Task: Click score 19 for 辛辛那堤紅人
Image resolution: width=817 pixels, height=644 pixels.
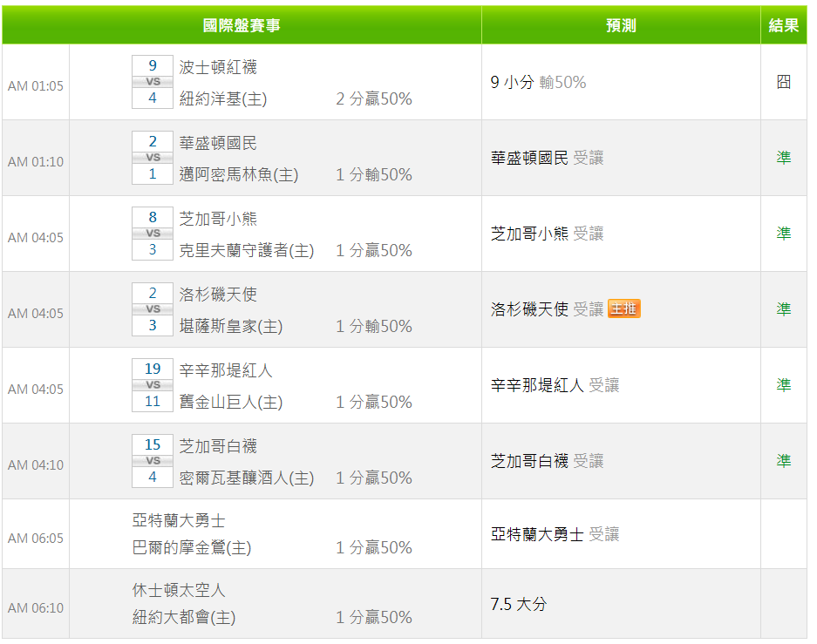Action: click(x=152, y=369)
